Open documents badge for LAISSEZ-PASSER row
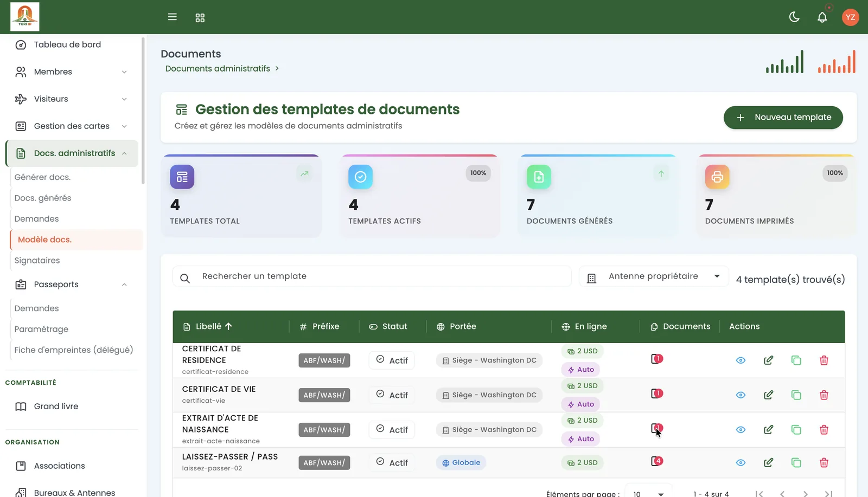This screenshot has width=868, height=497. (656, 461)
